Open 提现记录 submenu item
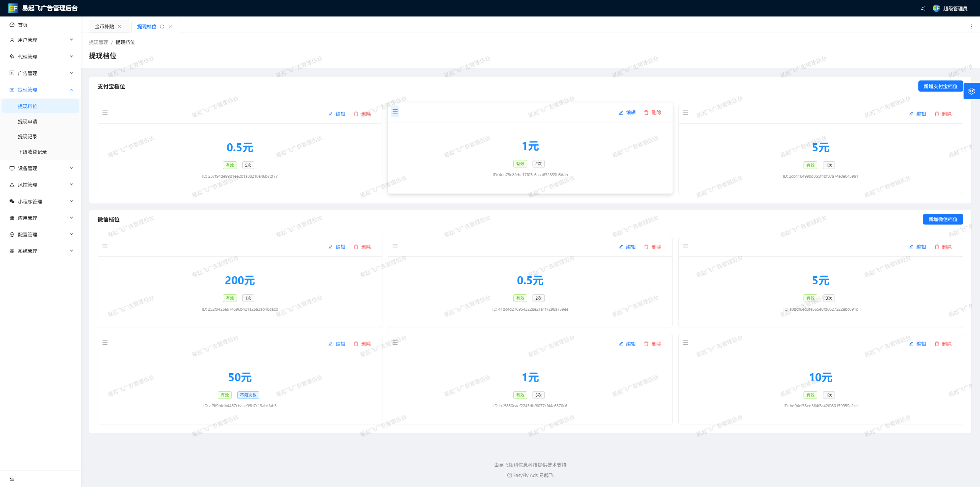Image resolution: width=980 pixels, height=487 pixels. [x=41, y=136]
